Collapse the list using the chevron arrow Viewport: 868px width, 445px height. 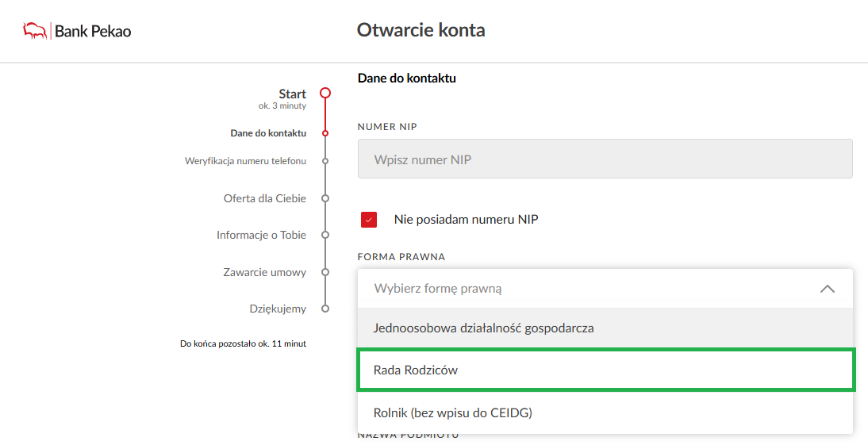[x=827, y=289]
